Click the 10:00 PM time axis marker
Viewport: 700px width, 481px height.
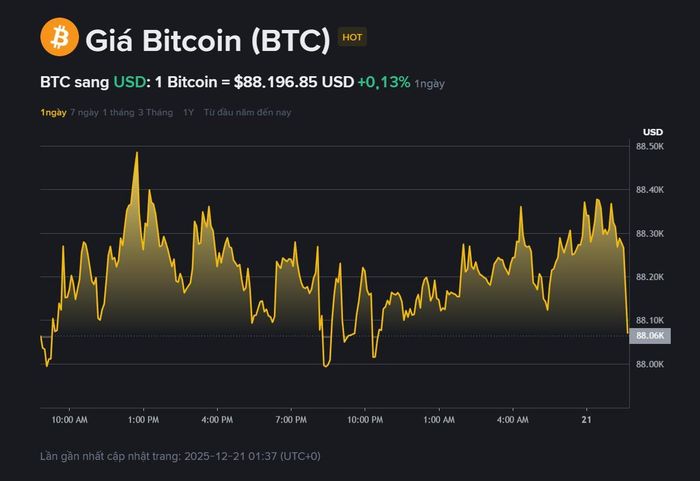(x=364, y=420)
